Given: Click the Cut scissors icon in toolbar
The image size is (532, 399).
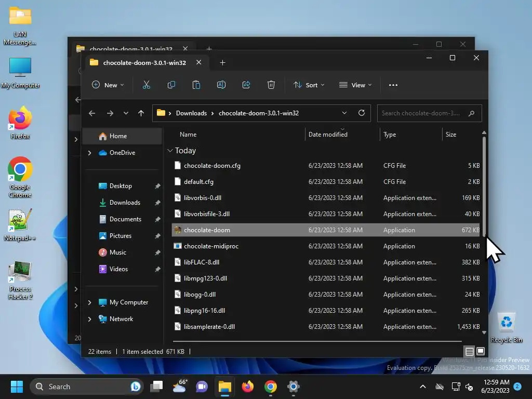Looking at the screenshot, I should (146, 85).
